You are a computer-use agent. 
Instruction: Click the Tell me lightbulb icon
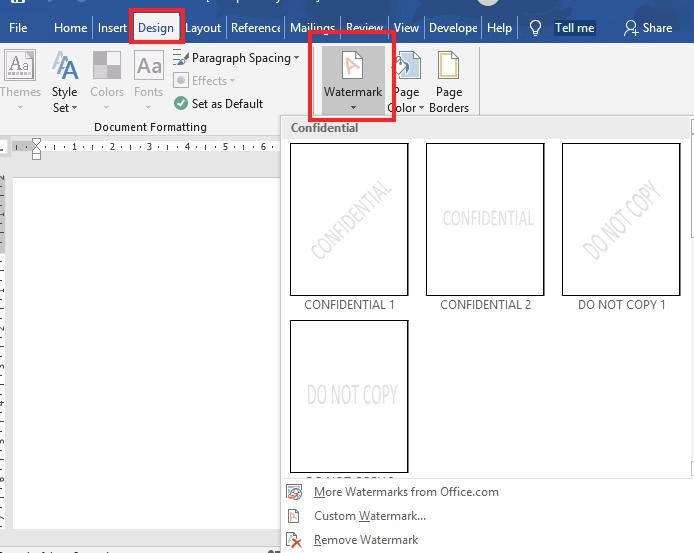click(535, 28)
